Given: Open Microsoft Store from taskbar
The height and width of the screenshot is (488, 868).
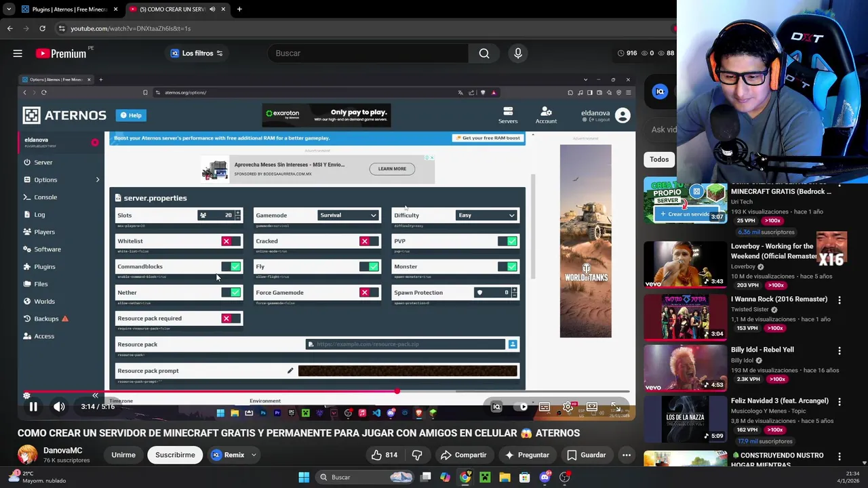Looking at the screenshot, I should tap(524, 477).
